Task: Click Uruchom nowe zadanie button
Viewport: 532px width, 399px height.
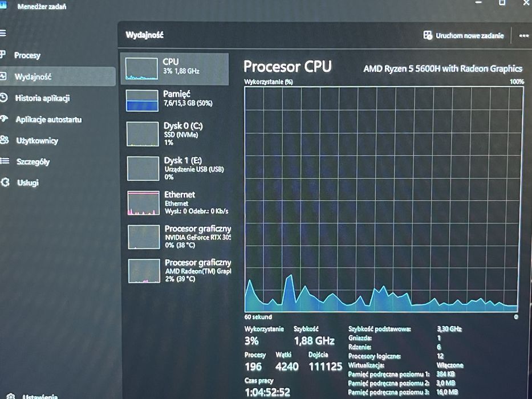Action: click(464, 35)
